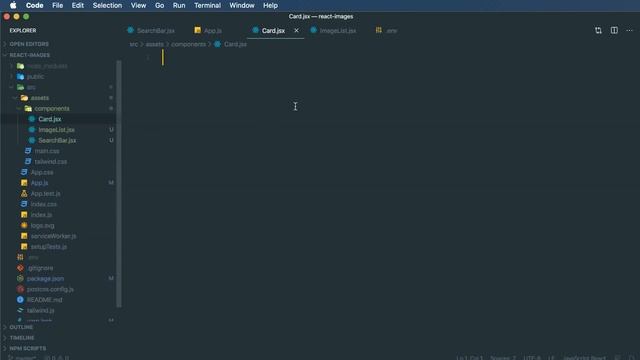Click the assets breadcrumb segment
This screenshot has height=360, width=640.
pyautogui.click(x=155, y=44)
